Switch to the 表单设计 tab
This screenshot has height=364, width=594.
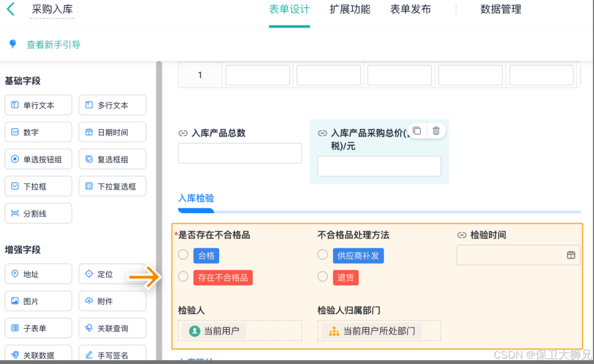(x=290, y=9)
